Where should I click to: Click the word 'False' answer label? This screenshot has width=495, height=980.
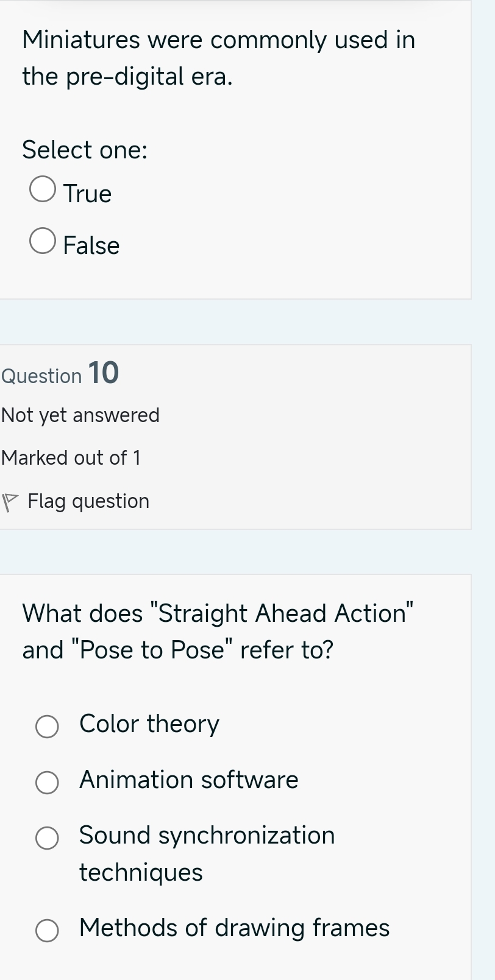point(91,245)
